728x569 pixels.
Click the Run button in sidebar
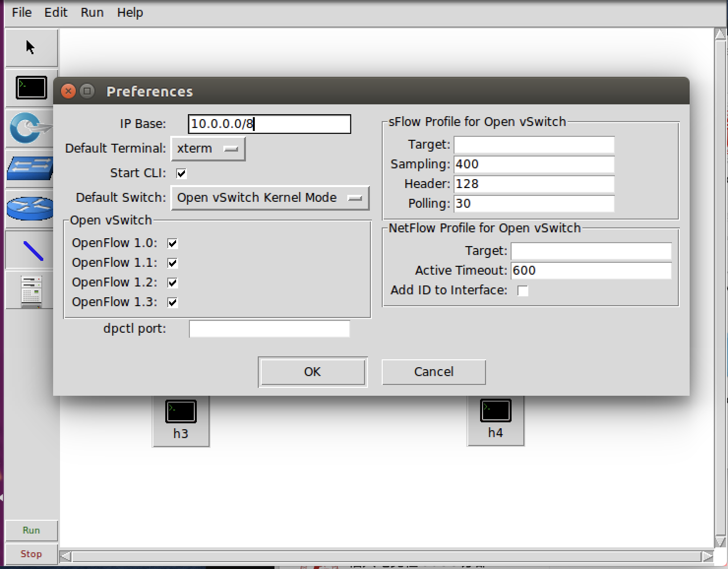coord(31,530)
